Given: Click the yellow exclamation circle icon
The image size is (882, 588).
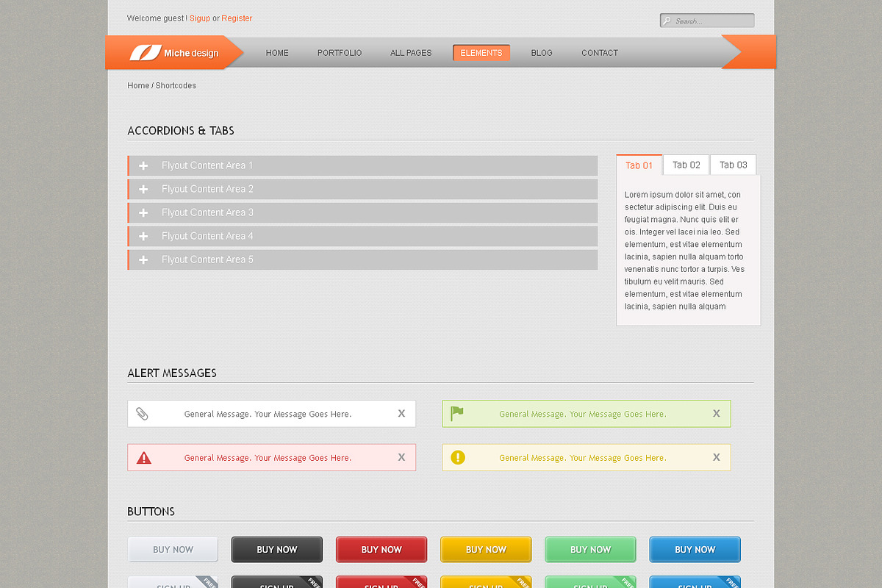Looking at the screenshot, I should click(458, 458).
